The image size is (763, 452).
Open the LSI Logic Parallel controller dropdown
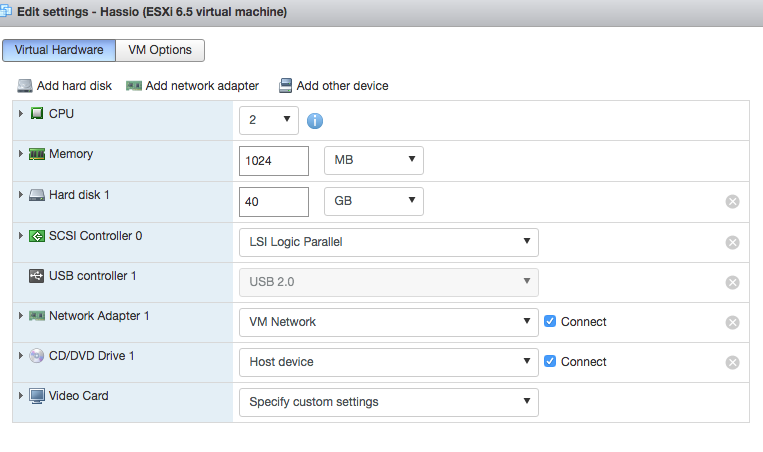(x=388, y=242)
